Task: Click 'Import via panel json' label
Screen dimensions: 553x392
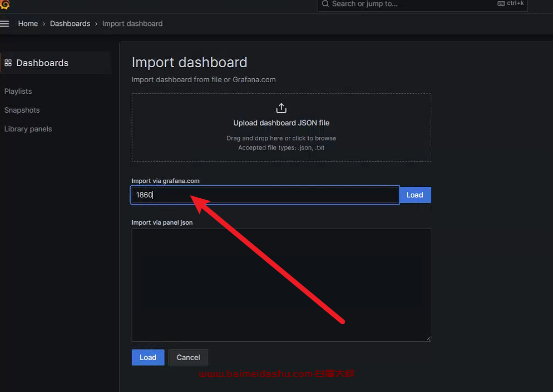Action: (162, 223)
